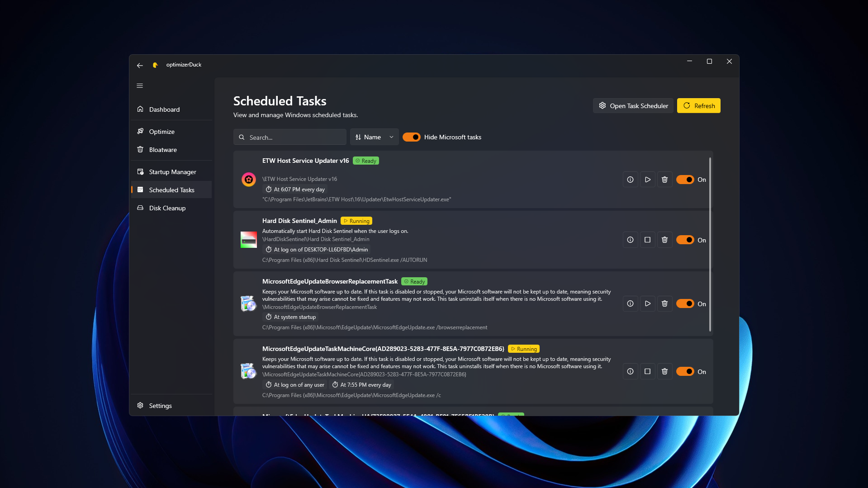Click the MicrosoftEdgeUpdateTaskMachineCore task title

(383, 349)
